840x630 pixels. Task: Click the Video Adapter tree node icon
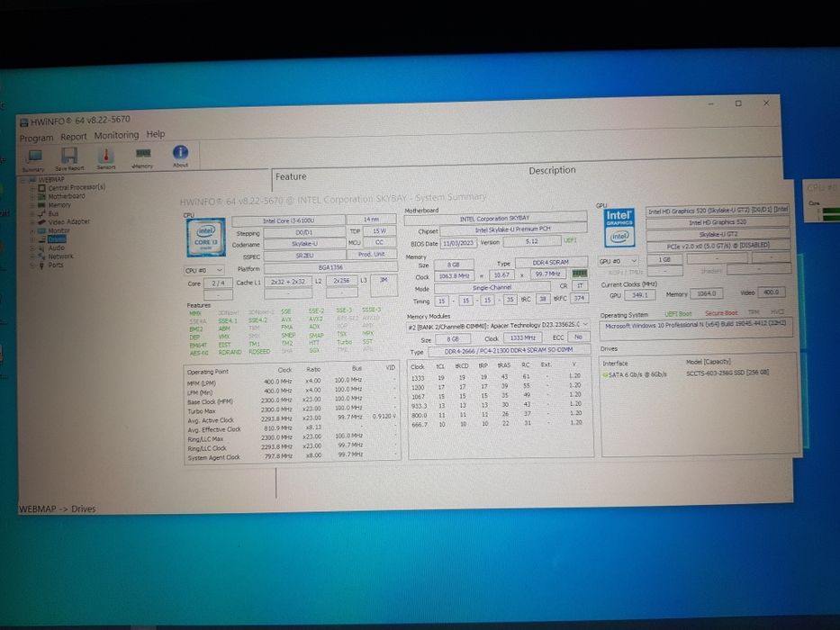pyautogui.click(x=41, y=222)
